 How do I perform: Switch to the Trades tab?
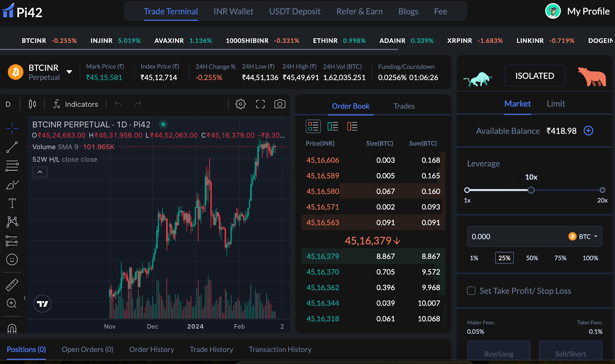pyautogui.click(x=404, y=106)
